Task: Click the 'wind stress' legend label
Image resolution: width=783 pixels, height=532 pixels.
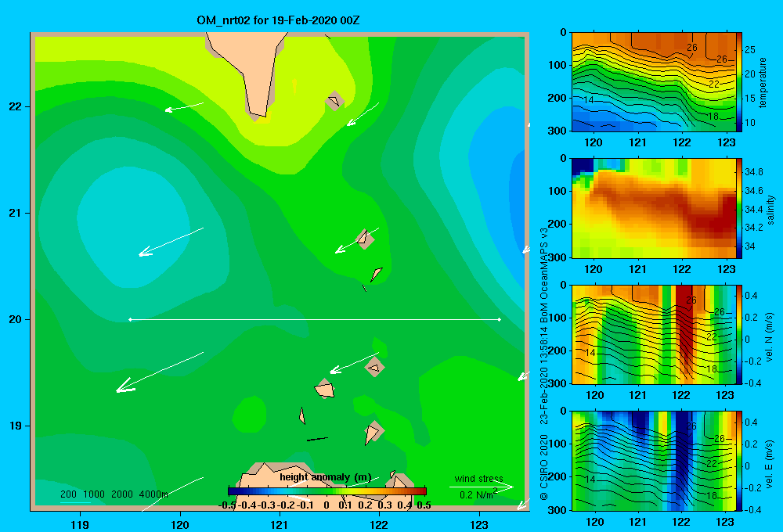Action: pos(479,478)
